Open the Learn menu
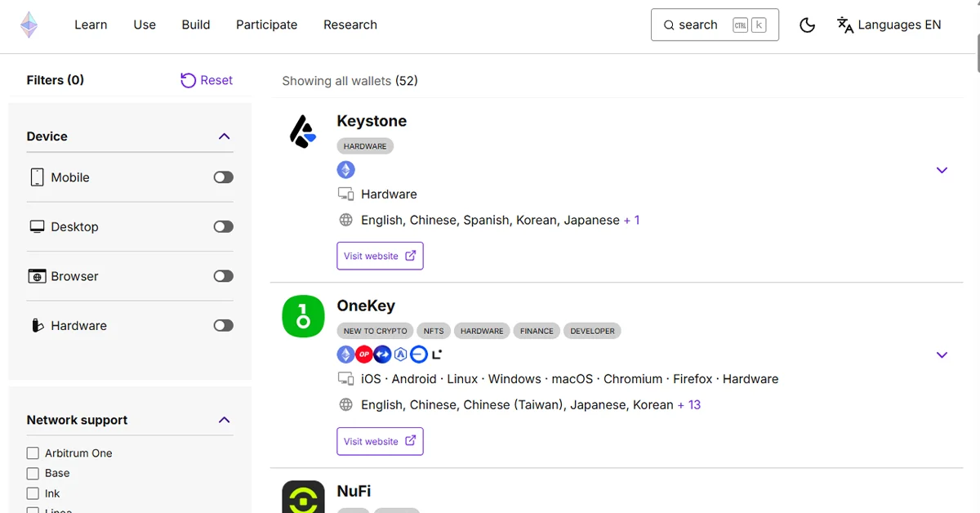Viewport: 980px width, 513px height. 91,25
